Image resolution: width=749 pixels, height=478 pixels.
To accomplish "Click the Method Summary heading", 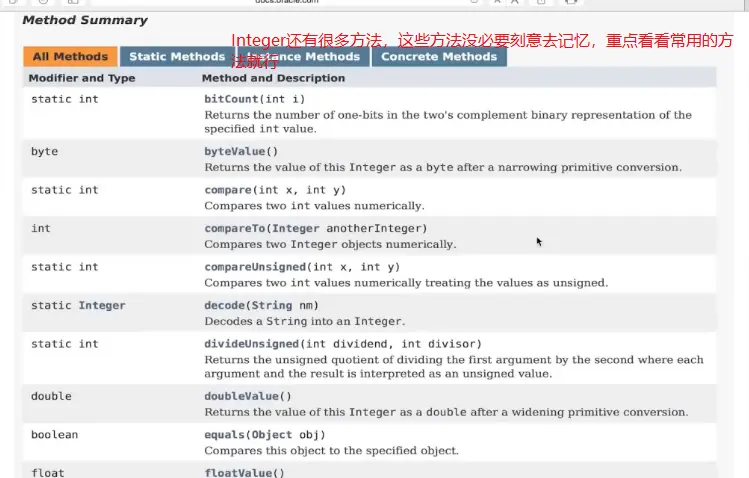I will pyautogui.click(x=85, y=20).
